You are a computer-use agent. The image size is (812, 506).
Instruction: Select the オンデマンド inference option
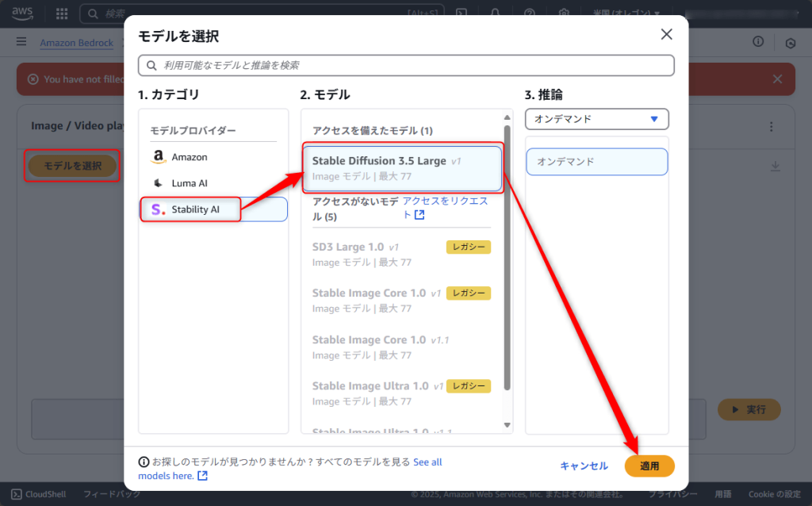(x=596, y=162)
